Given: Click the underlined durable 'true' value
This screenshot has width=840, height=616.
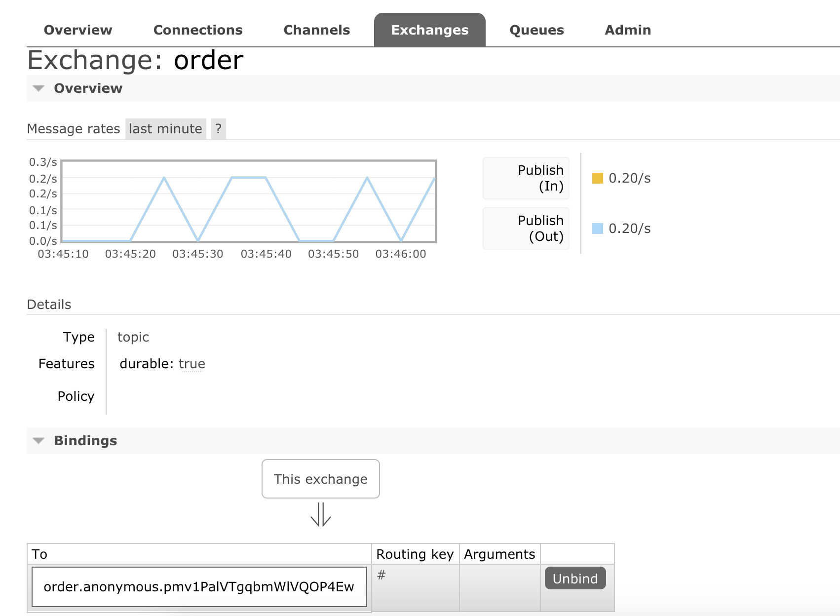Looking at the screenshot, I should click(191, 364).
